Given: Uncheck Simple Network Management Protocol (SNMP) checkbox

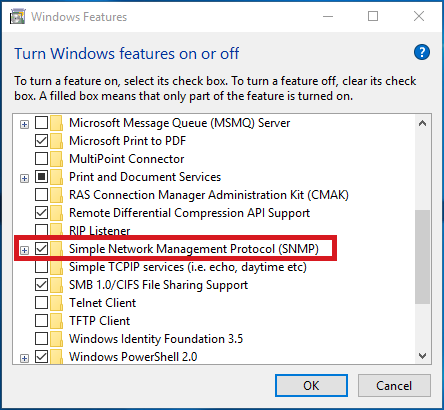Looking at the screenshot, I should tap(41, 249).
